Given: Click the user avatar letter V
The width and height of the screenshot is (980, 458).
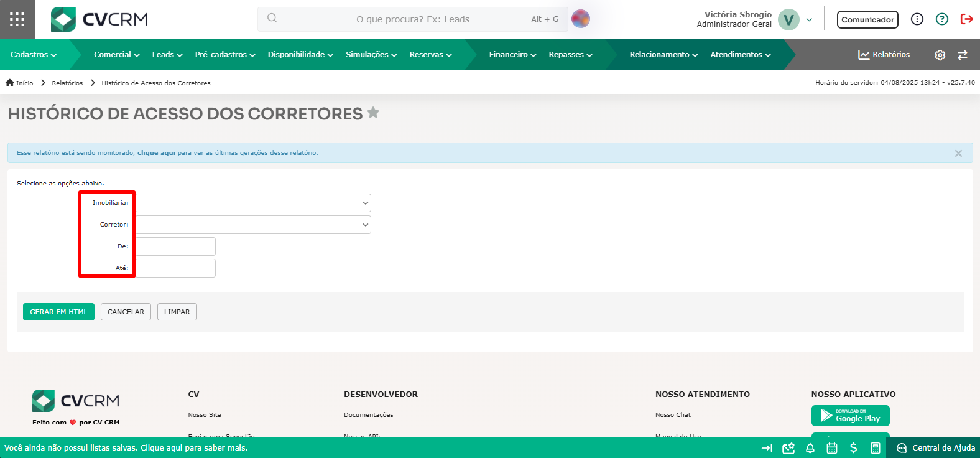Looking at the screenshot, I should pos(788,19).
